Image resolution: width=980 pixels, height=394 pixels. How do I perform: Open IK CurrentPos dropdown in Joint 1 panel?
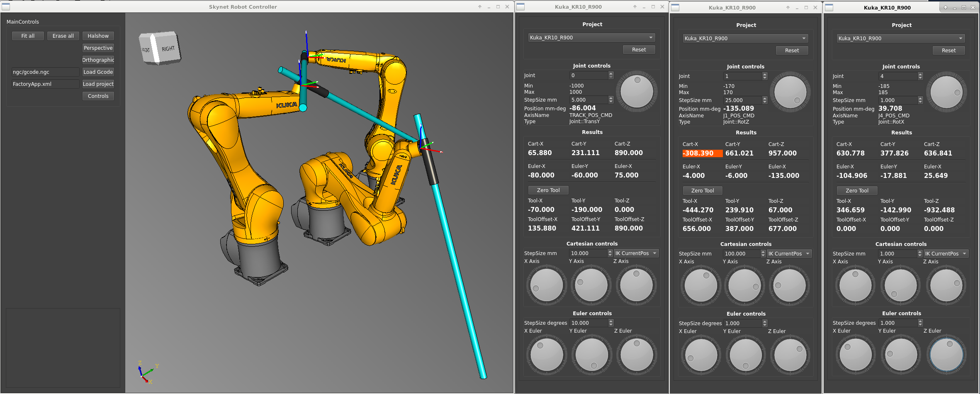(x=789, y=254)
